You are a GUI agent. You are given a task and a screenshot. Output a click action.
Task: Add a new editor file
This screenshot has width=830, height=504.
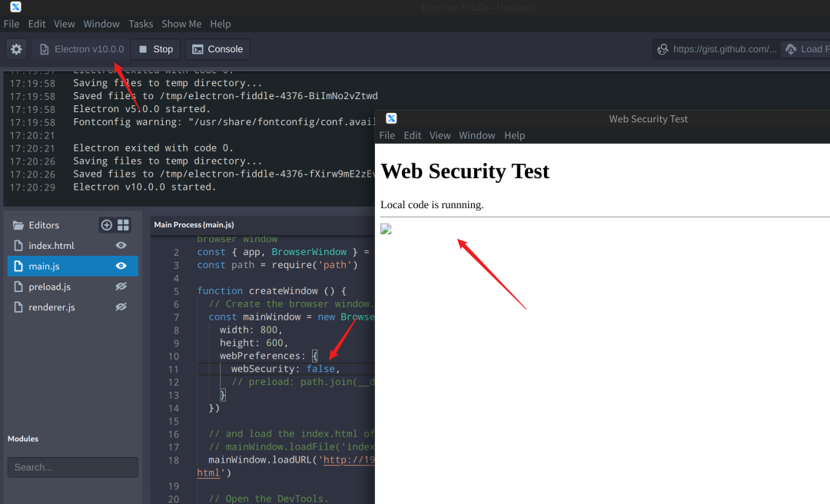(x=106, y=225)
